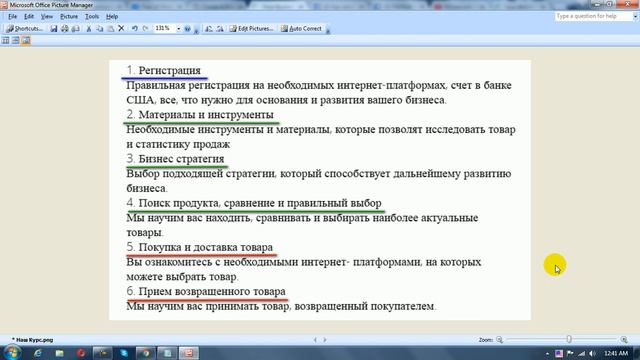The width and height of the screenshot is (640, 360).
Task: Open the zoom percentage dropdown arrow
Action: click(178, 29)
